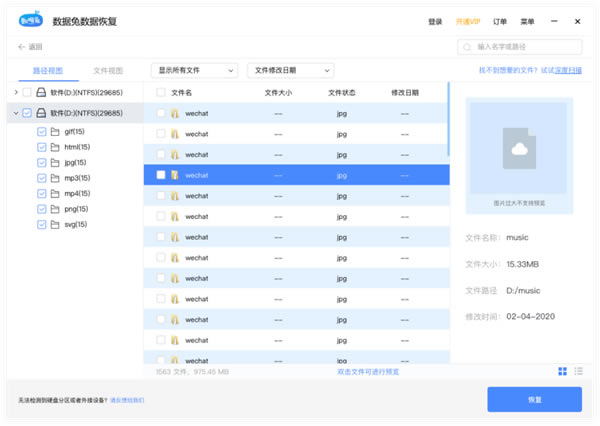
Task: Click the 02-04-2020 modified date value
Action: pyautogui.click(x=530, y=317)
